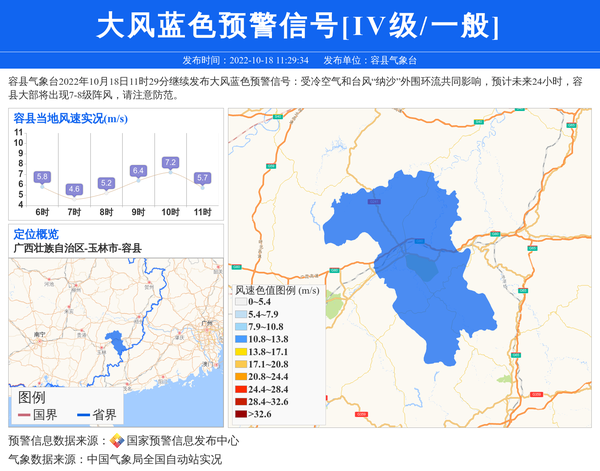600x471 pixels.
Task: Click the 容县当地风速实况(m/s) chart heading
Action: coord(70,118)
